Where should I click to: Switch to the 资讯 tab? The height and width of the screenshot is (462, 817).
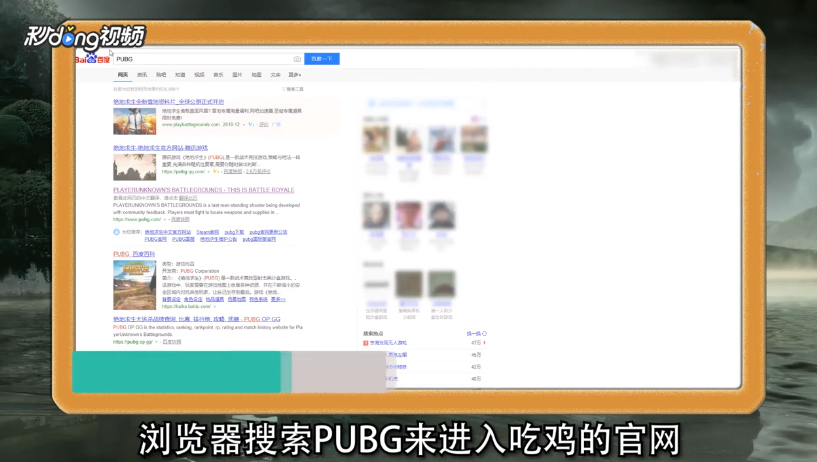[x=142, y=75]
